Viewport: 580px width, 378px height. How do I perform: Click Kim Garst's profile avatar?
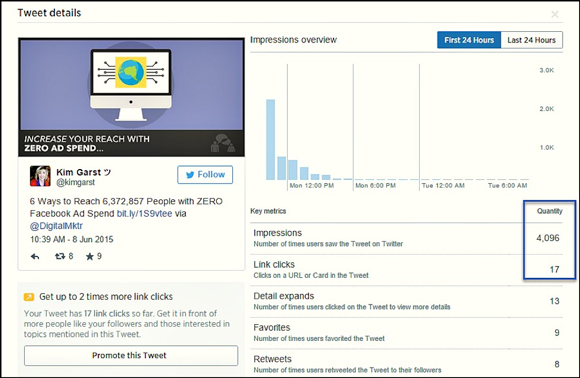pyautogui.click(x=40, y=176)
